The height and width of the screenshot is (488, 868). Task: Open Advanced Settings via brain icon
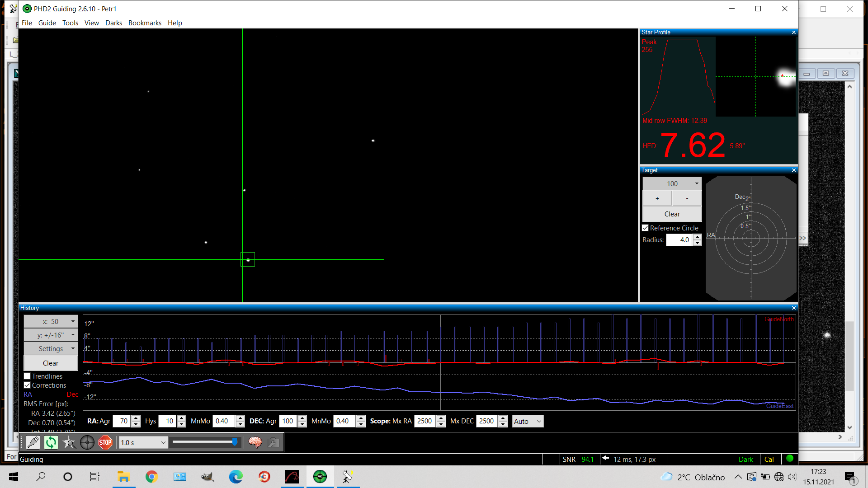[x=255, y=442]
